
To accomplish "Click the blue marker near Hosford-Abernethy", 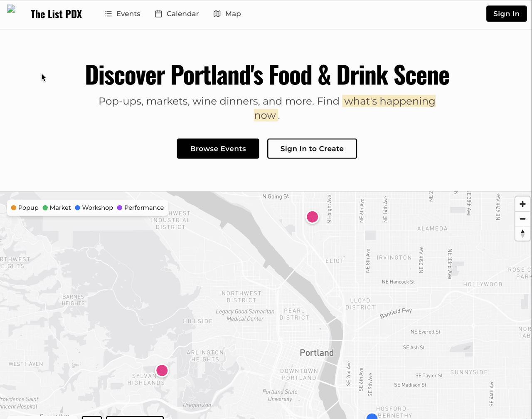I will [372, 417].
